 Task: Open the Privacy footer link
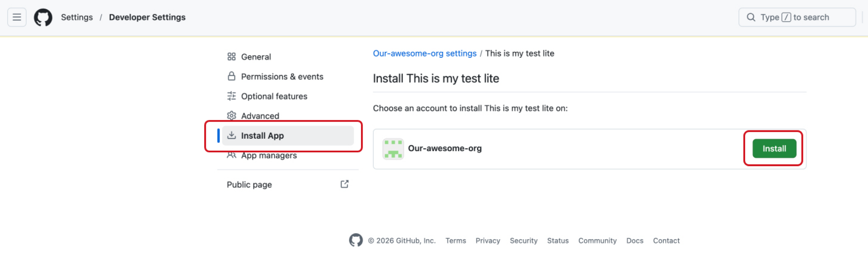487,240
